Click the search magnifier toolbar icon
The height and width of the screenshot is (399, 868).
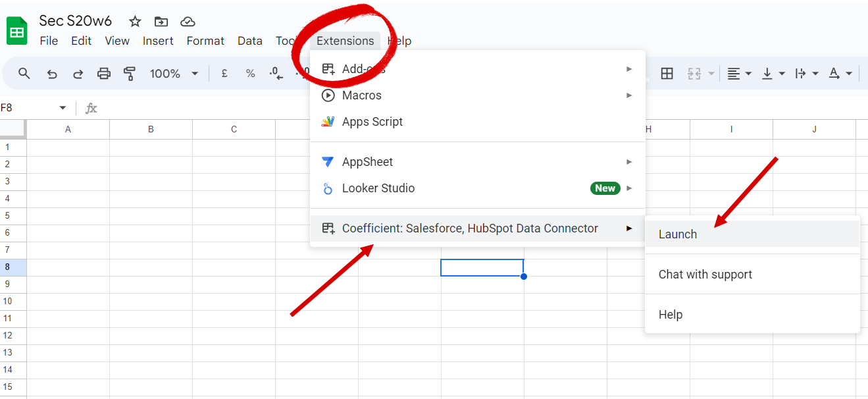coord(24,74)
